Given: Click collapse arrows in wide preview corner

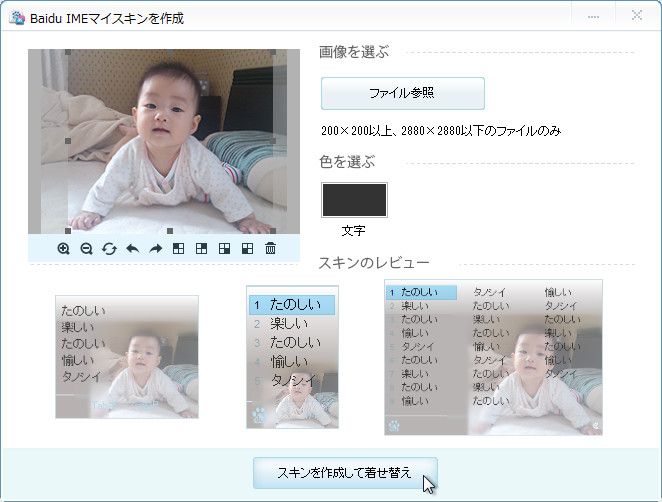Looking at the screenshot, I should (x=595, y=426).
